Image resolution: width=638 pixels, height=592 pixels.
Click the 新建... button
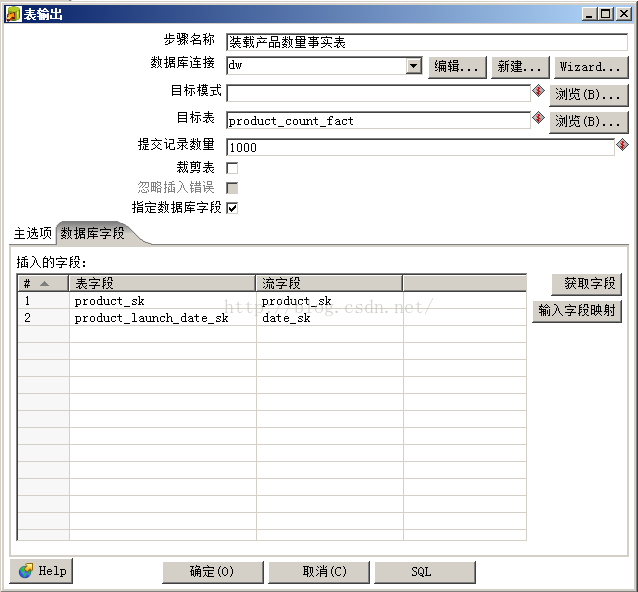[520, 67]
